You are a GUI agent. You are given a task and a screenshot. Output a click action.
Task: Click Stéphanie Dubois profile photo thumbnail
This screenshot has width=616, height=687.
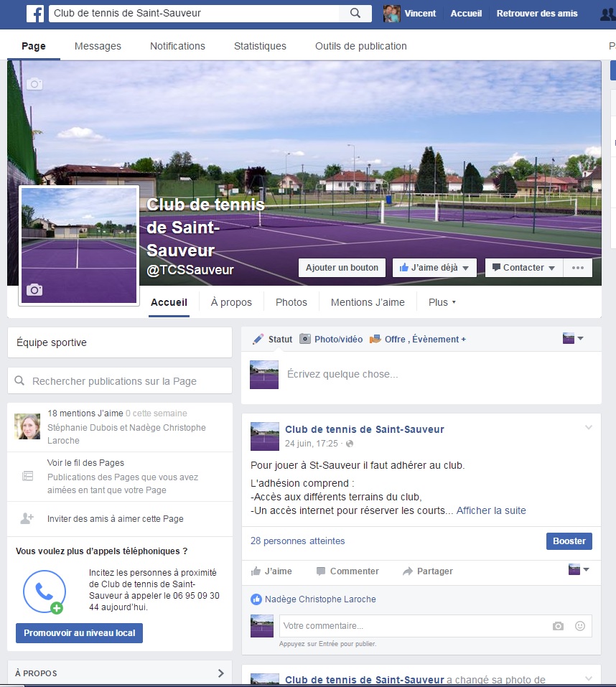27,426
